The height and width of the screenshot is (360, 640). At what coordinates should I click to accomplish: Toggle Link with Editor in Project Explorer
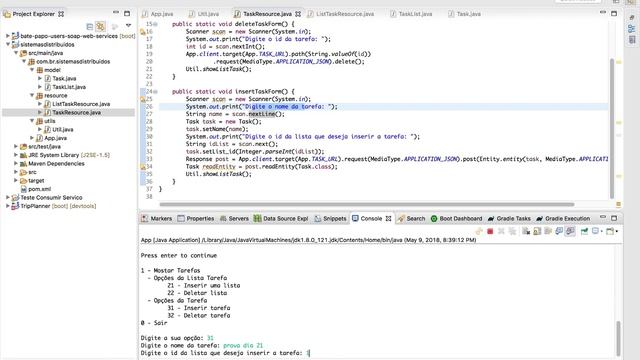(100, 27)
